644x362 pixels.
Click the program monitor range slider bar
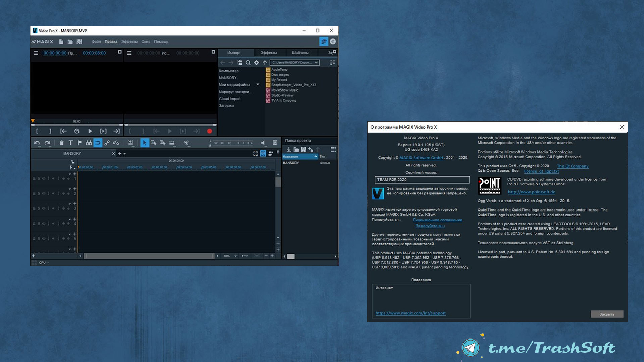click(77, 125)
